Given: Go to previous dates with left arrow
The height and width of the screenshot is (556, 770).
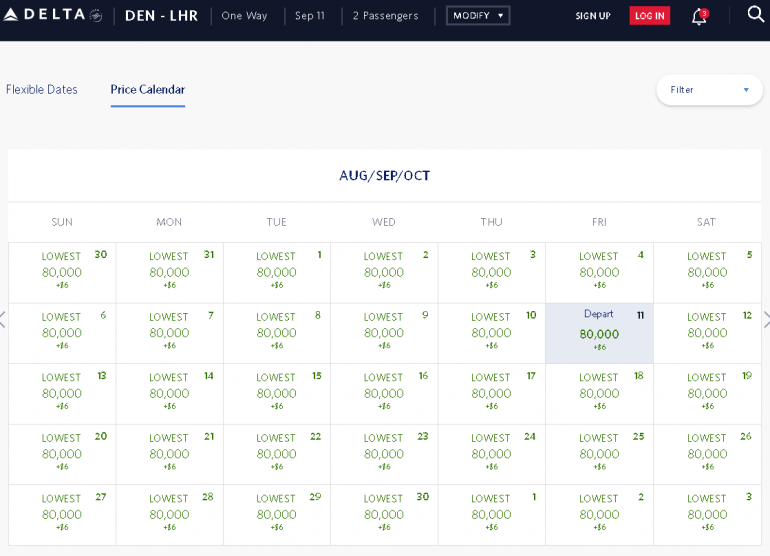Looking at the screenshot, I should click(3, 320).
